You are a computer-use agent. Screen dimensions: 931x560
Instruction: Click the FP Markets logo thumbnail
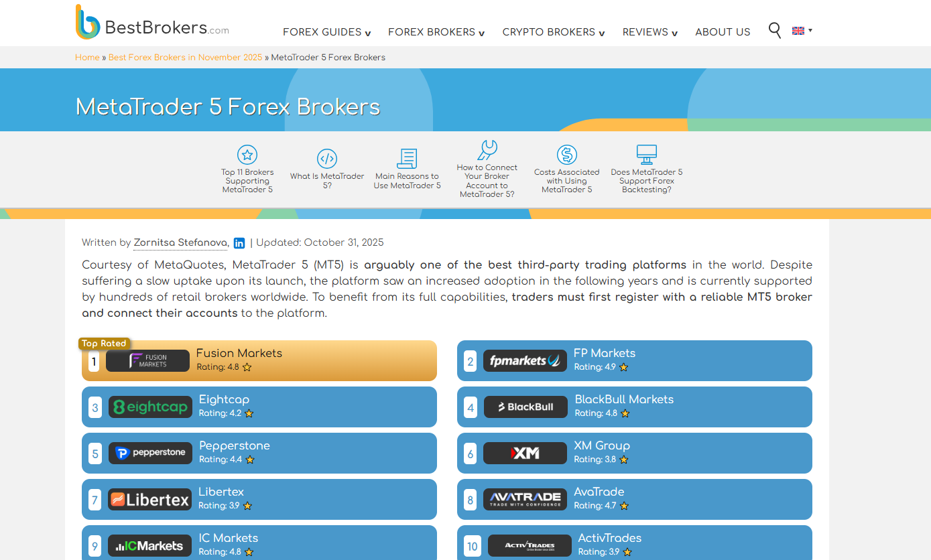(x=525, y=361)
